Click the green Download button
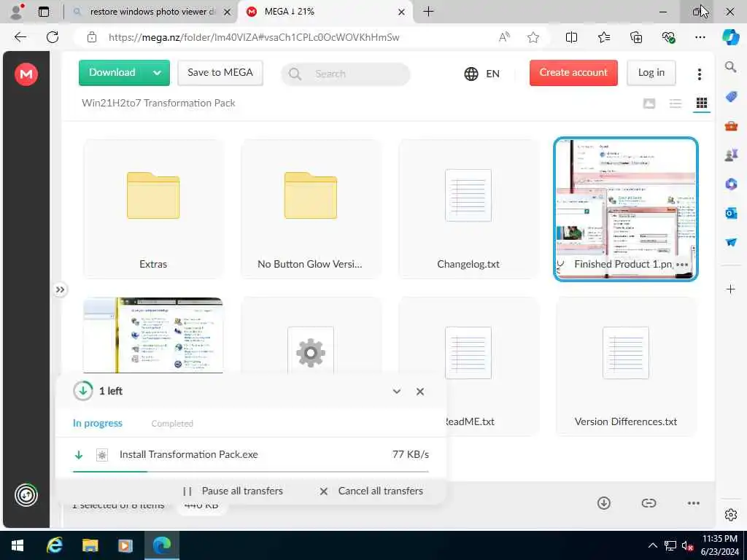The height and width of the screenshot is (560, 747). [112, 72]
